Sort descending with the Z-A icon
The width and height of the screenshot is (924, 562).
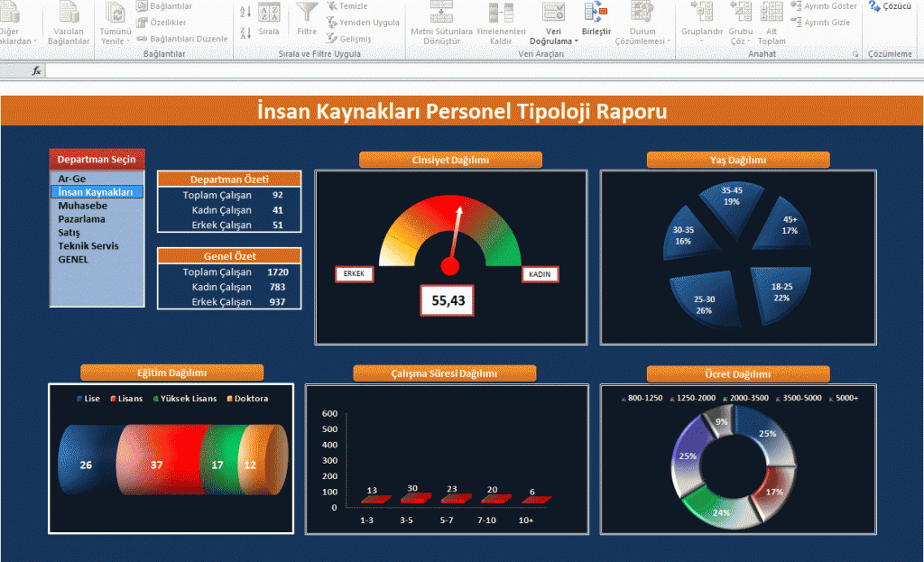(245, 32)
